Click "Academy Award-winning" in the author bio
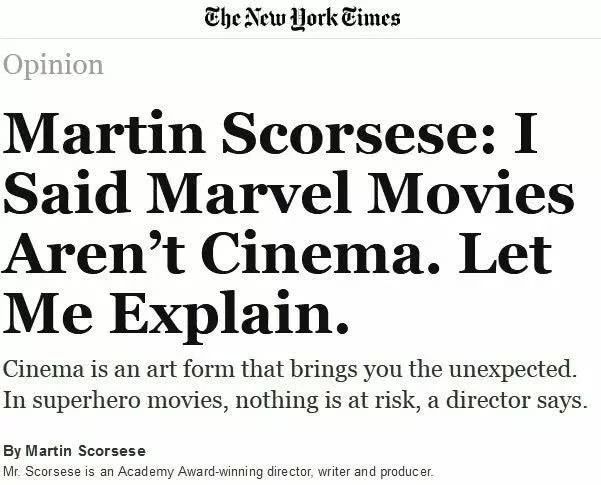Viewport: 601px width, 485px height. pyautogui.click(x=176, y=469)
